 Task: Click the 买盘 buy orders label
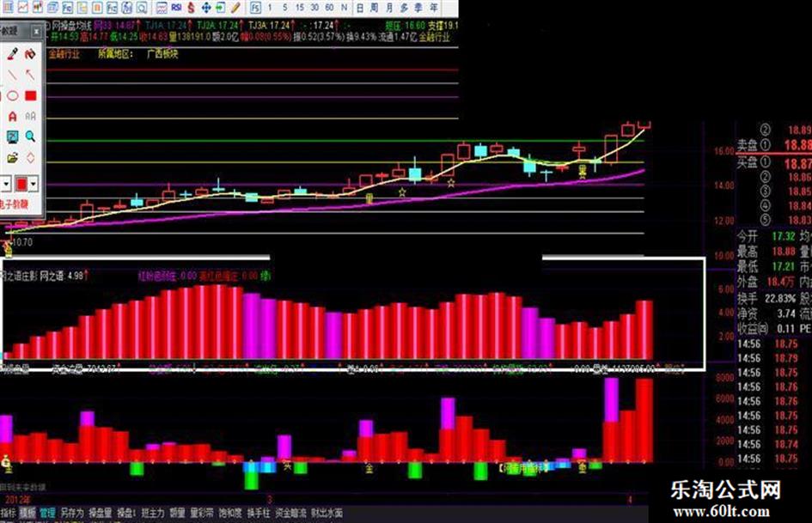point(748,162)
